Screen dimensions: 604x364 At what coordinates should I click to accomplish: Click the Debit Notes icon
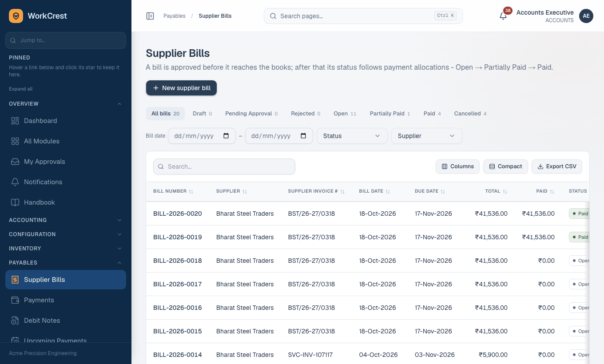15,320
